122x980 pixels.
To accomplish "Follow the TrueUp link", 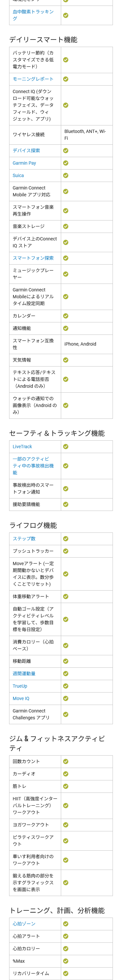I will click(20, 686).
